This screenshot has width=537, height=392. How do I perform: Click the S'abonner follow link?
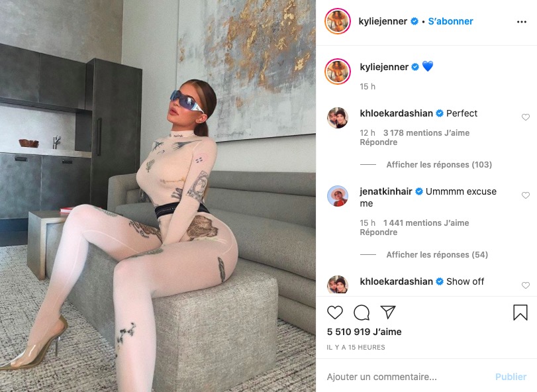click(x=450, y=21)
